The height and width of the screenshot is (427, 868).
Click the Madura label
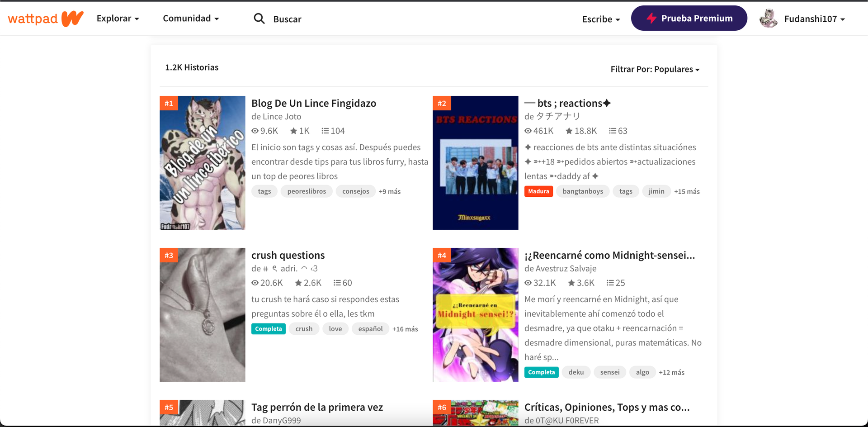click(538, 191)
